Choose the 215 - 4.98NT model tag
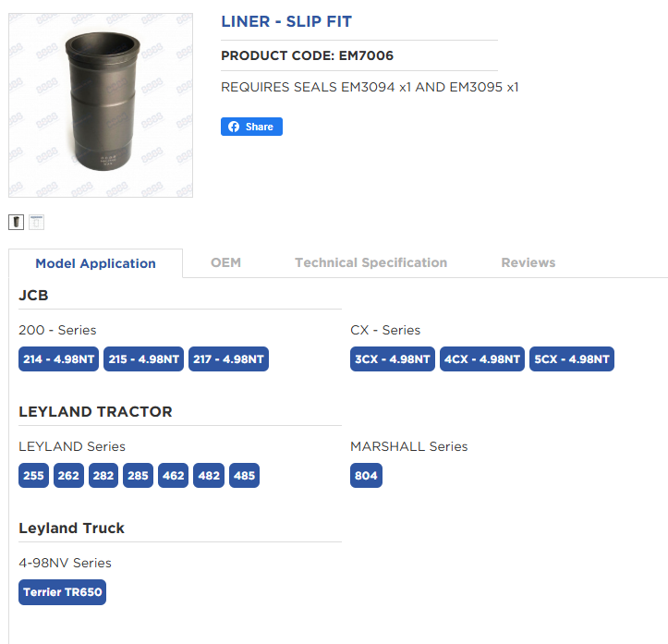 (144, 359)
